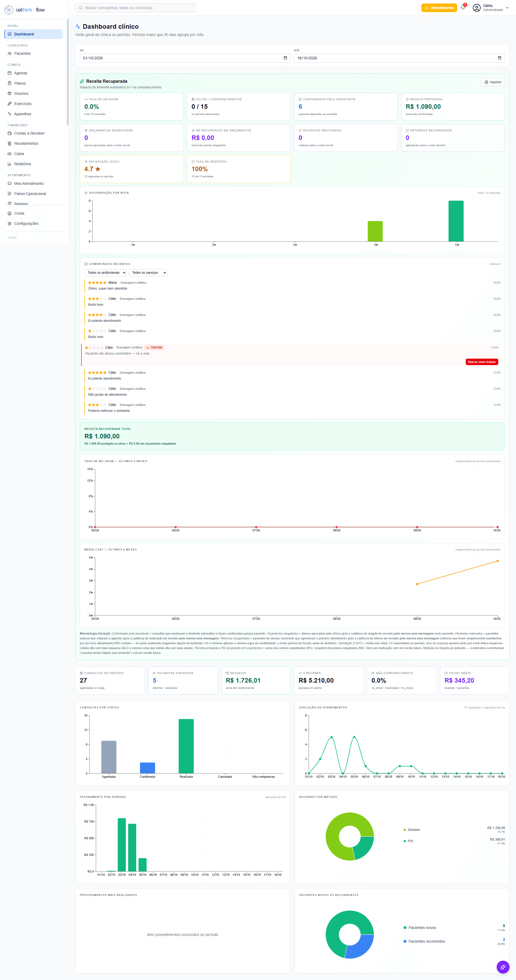Open Contas a Receber link

click(34, 133)
